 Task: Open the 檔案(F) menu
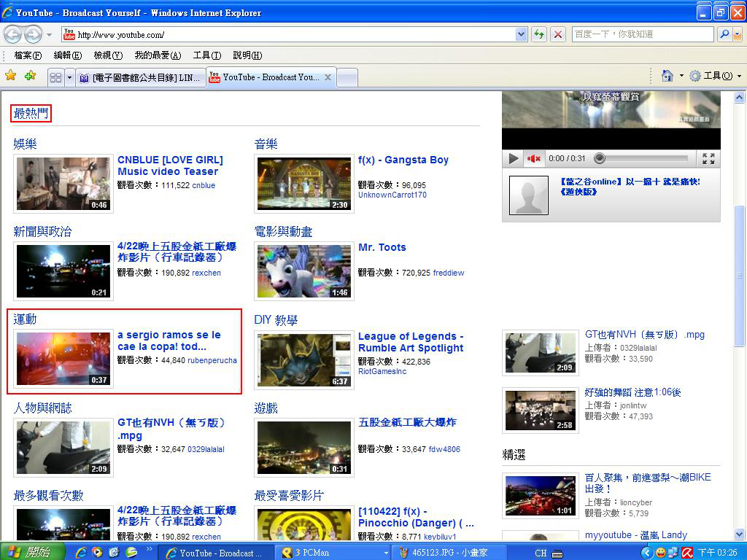(28, 55)
